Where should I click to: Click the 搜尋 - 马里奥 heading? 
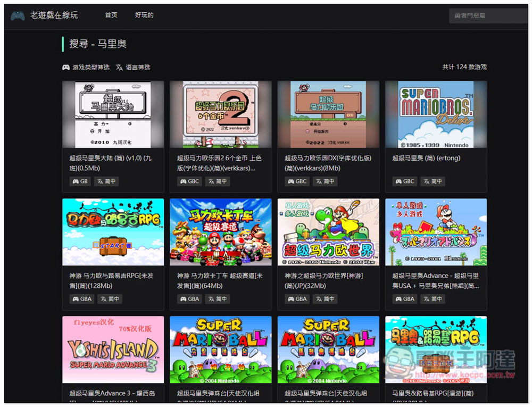(x=98, y=44)
